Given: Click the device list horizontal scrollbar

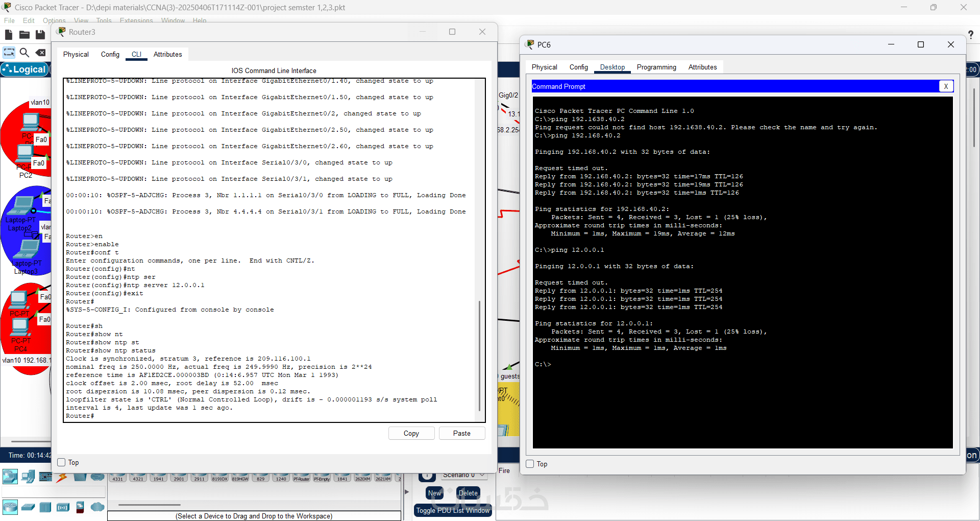Looking at the screenshot, I should pos(150,505).
